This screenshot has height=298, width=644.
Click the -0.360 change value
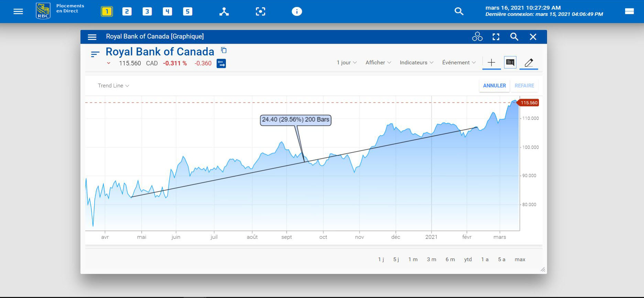point(203,63)
